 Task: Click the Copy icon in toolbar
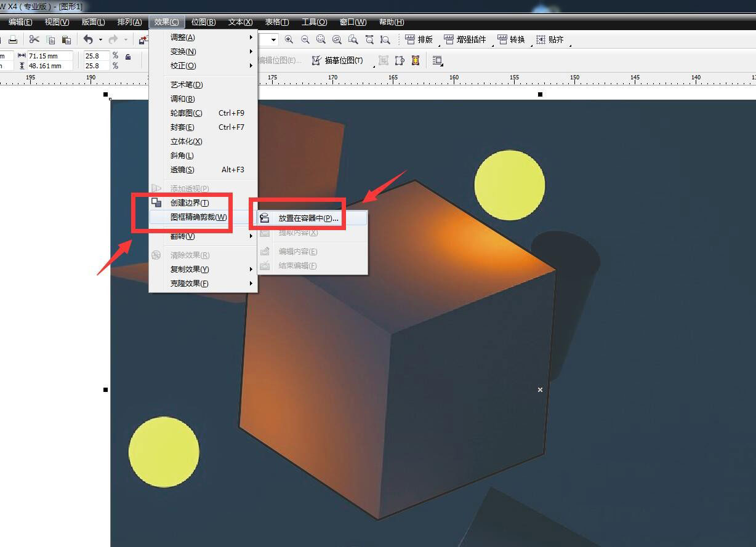pyautogui.click(x=50, y=40)
